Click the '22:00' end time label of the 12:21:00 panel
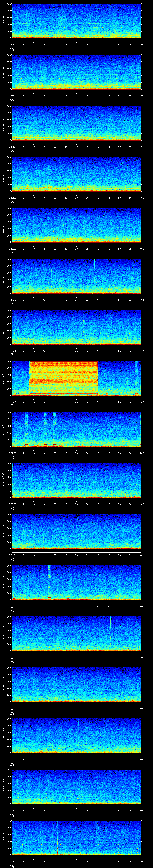Viewport: 153px width, 868px height. pos(141,402)
